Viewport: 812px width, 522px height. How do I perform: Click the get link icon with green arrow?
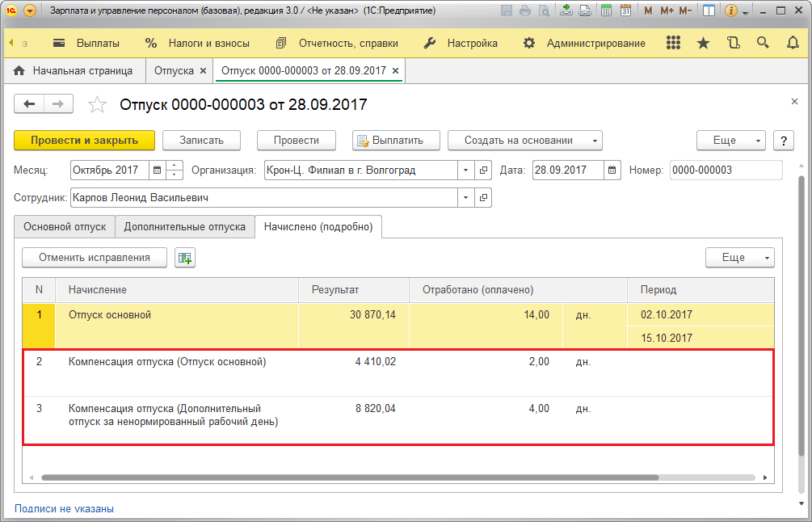pyautogui.click(x=566, y=11)
